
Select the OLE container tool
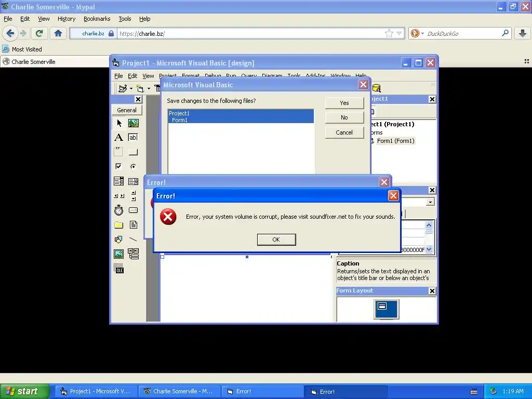[x=119, y=269]
